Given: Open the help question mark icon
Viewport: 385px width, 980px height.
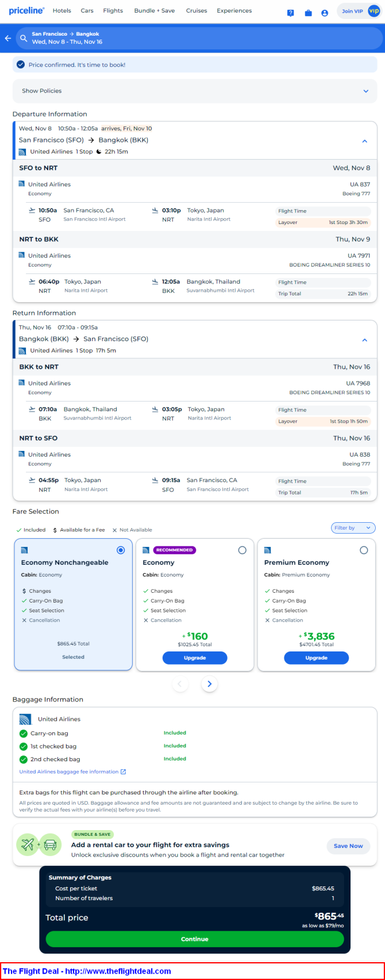Looking at the screenshot, I should point(290,13).
